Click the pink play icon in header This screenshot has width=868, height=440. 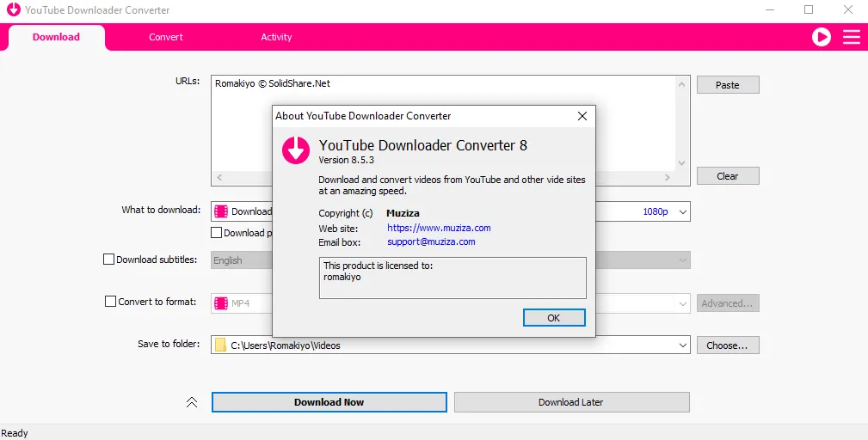tap(821, 37)
